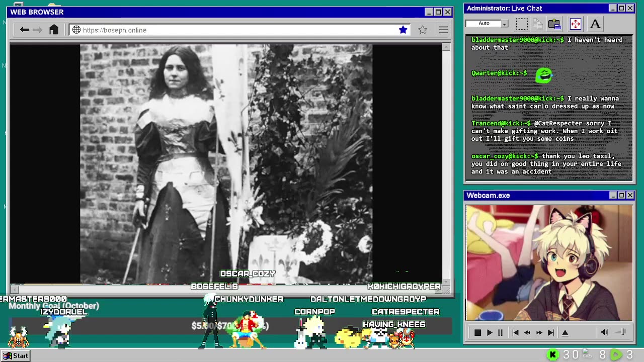This screenshot has width=644, height=362.
Task: Click the HAVING_KNEES name label
Action: click(394, 324)
